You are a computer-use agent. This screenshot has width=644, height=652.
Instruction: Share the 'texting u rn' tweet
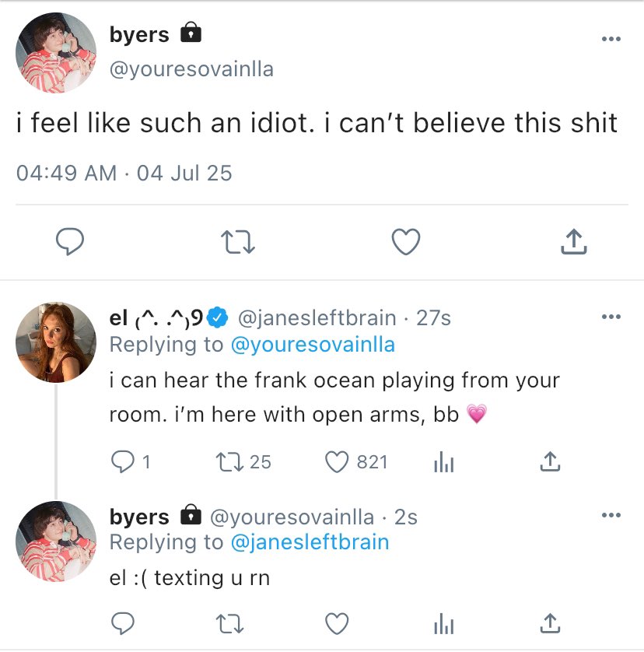(549, 622)
